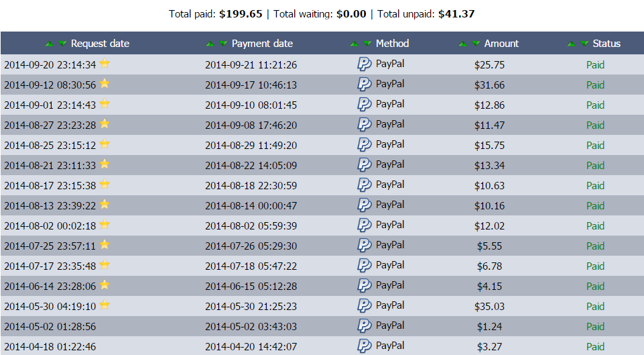Viewport: 644px width, 355px height.
Task: Sort Payment date descending arrow
Action: (223, 44)
